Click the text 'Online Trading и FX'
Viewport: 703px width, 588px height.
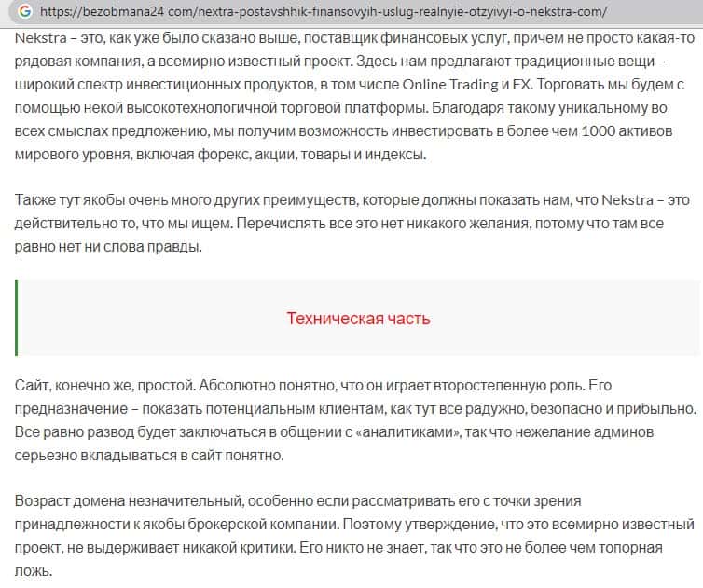click(466, 85)
